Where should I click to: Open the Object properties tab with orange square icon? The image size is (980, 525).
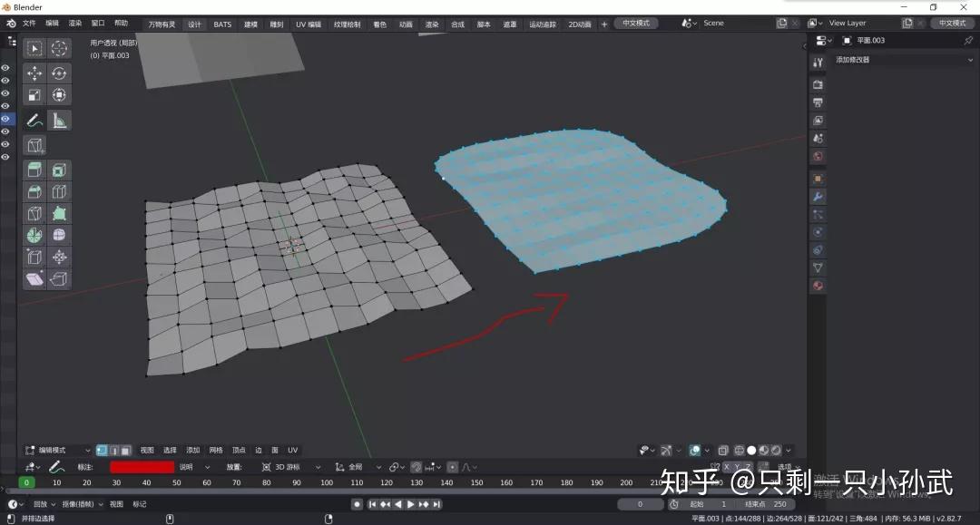click(818, 179)
